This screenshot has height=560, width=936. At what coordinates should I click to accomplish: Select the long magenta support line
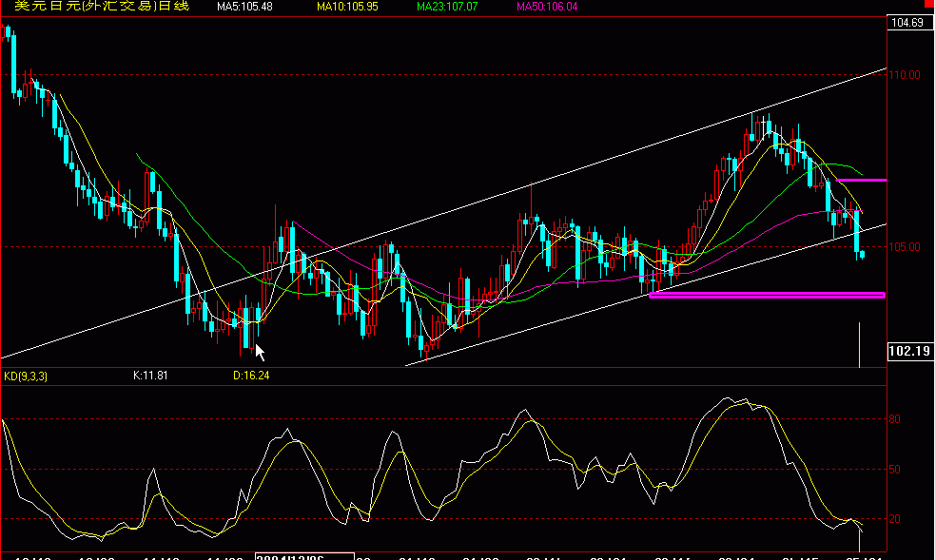(767, 295)
